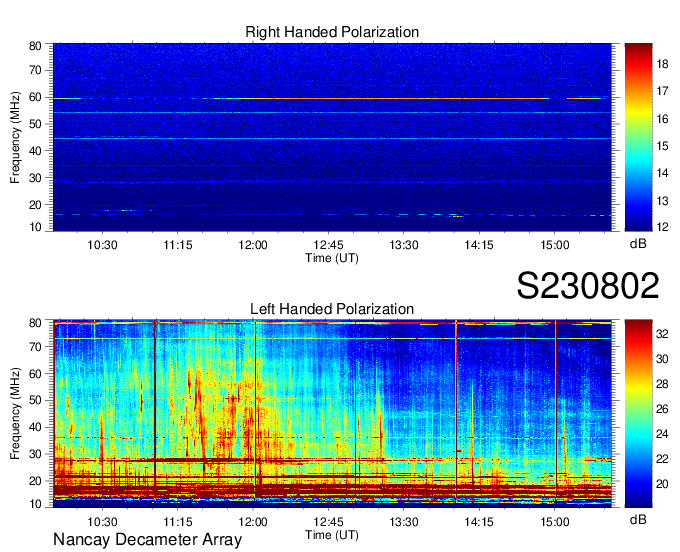Click the 28 value on the lower colorbar
The image size is (680, 552).
pyautogui.click(x=662, y=384)
